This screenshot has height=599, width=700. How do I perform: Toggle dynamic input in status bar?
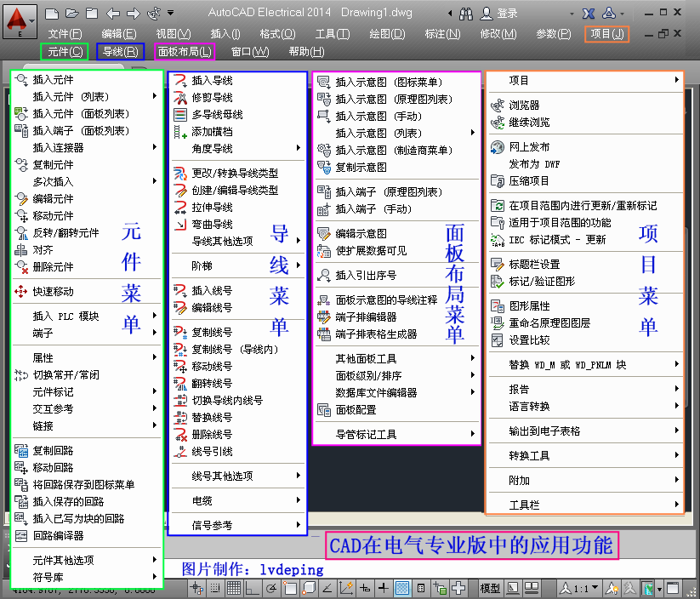pos(365,588)
